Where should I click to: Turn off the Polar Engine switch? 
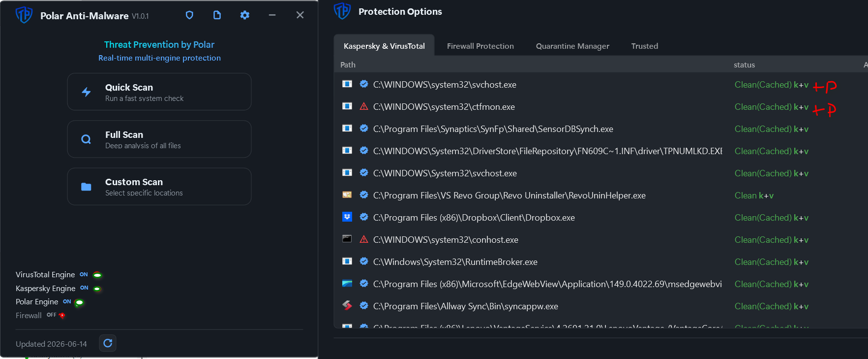(x=79, y=302)
